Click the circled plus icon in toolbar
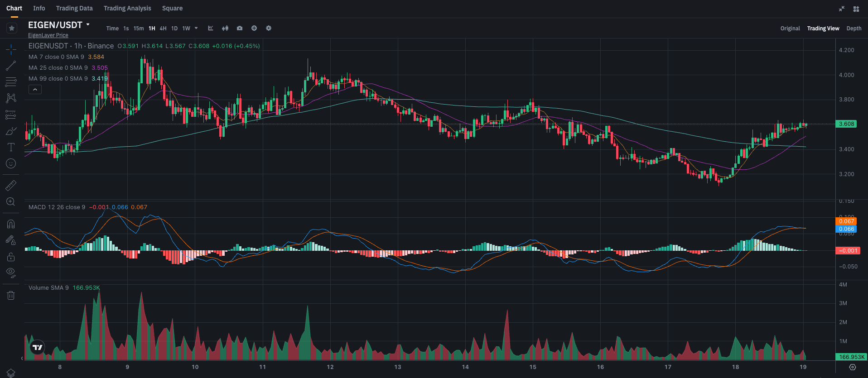Viewport: 868px width, 378px height. pos(254,28)
